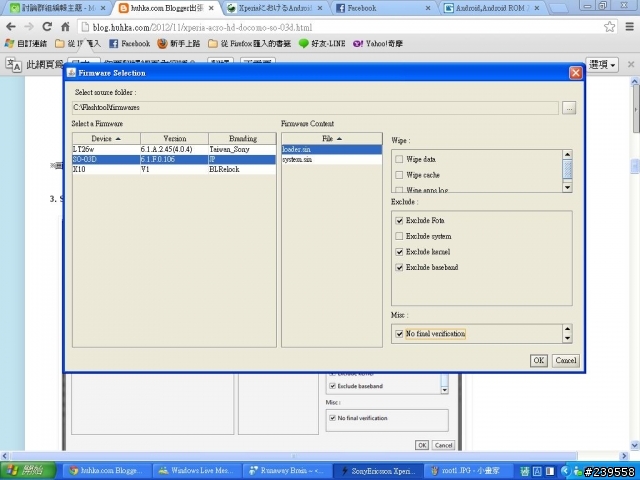Open the 好友-LINE bookmark
Image resolution: width=640 pixels, height=480 pixels.
pos(322,44)
